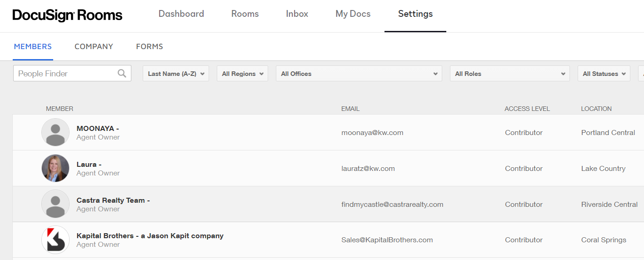Click the email moonaya@kw.com
This screenshot has width=644, height=260.
[x=372, y=133]
